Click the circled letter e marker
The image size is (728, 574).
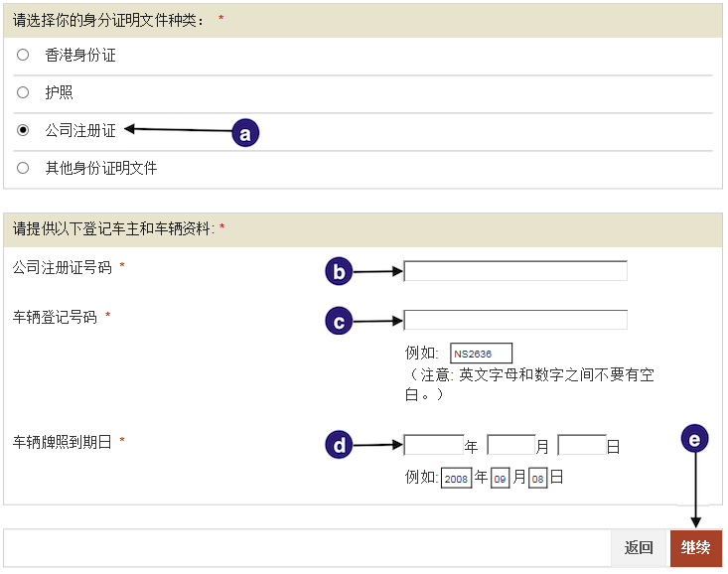point(695,439)
